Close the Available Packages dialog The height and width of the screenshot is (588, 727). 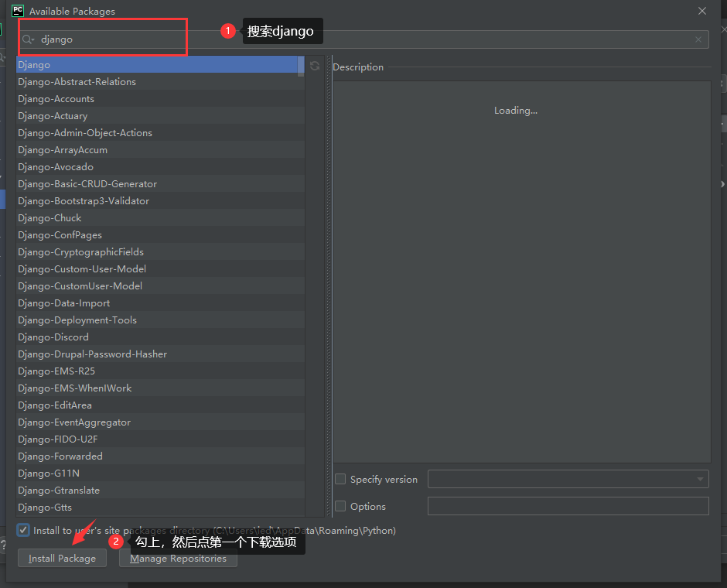(x=702, y=11)
